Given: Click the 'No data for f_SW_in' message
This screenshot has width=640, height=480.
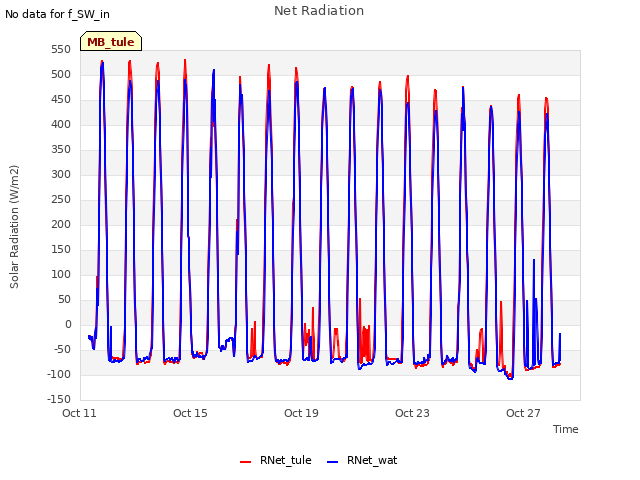Looking at the screenshot, I should pyautogui.click(x=57, y=14).
